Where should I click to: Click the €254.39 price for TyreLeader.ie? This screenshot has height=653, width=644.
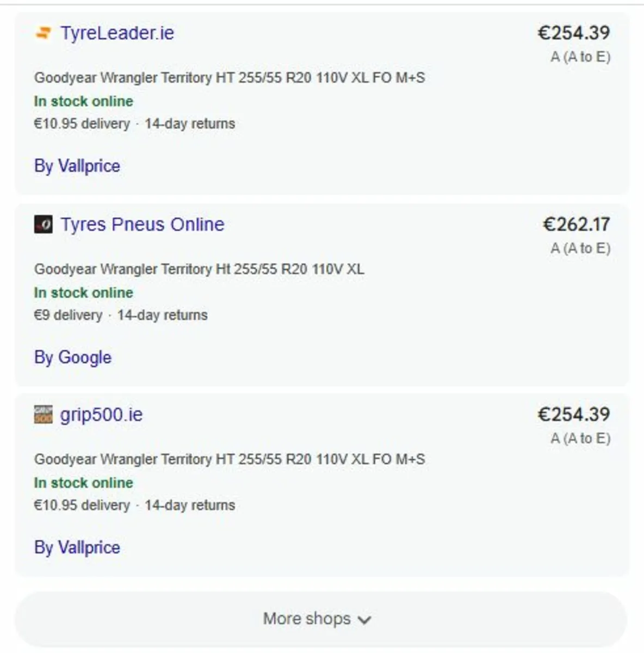(574, 33)
